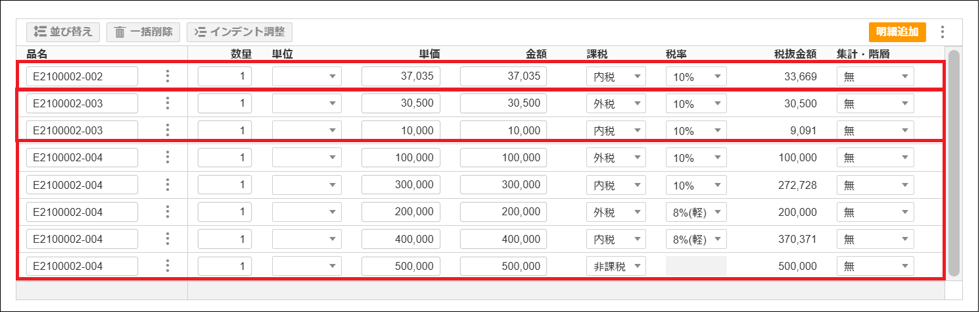The height and width of the screenshot is (312, 980).
Task: Click the 数量 field in 400,000 row
Action: pyautogui.click(x=225, y=239)
